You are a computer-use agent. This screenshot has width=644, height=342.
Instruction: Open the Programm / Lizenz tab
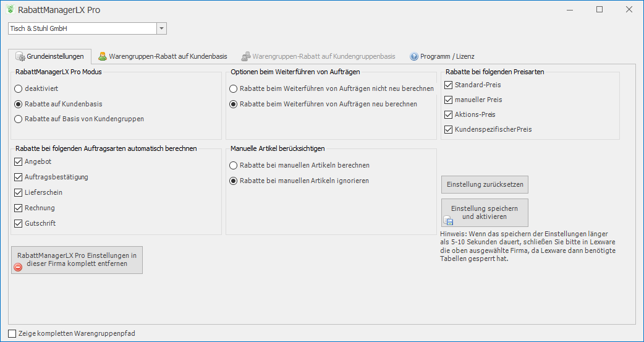coord(442,56)
